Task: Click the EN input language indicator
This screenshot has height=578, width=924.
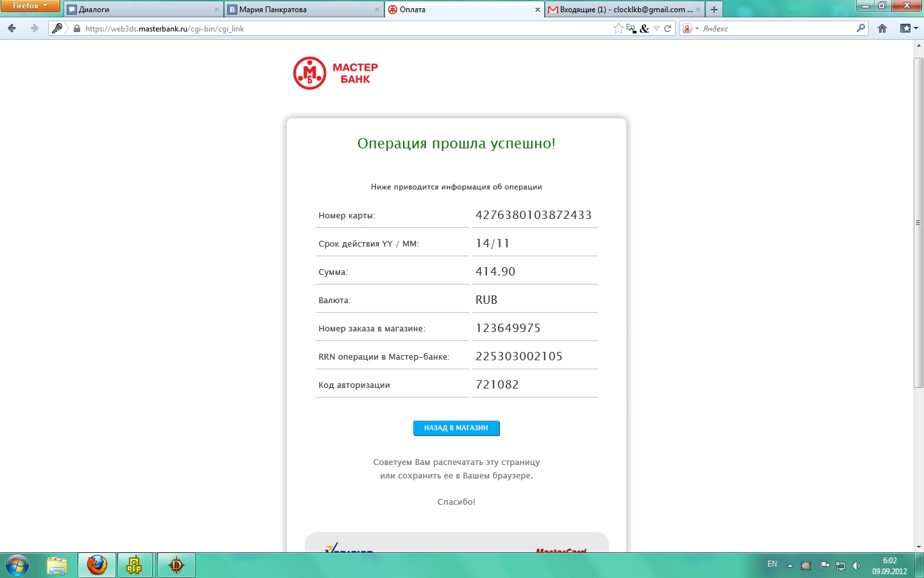Action: tap(772, 564)
